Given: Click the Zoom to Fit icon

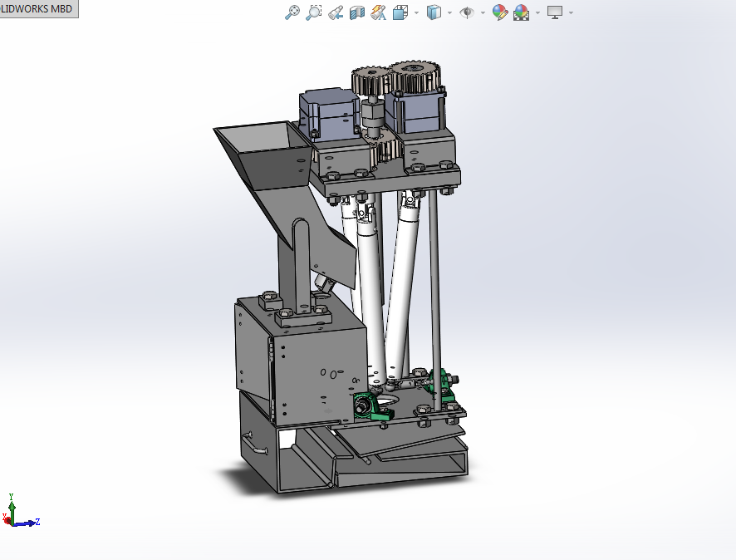Looking at the screenshot, I should click(292, 12).
